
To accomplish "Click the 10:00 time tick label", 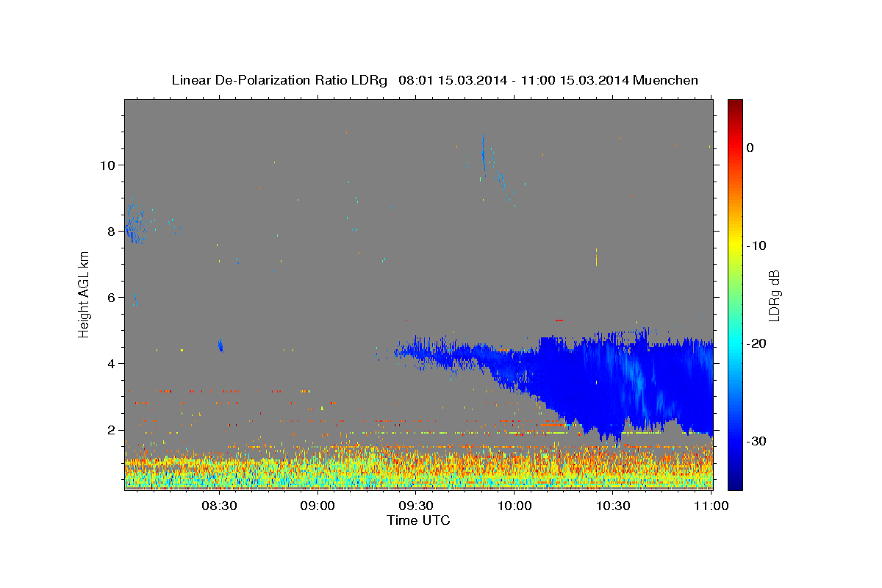I will point(514,506).
